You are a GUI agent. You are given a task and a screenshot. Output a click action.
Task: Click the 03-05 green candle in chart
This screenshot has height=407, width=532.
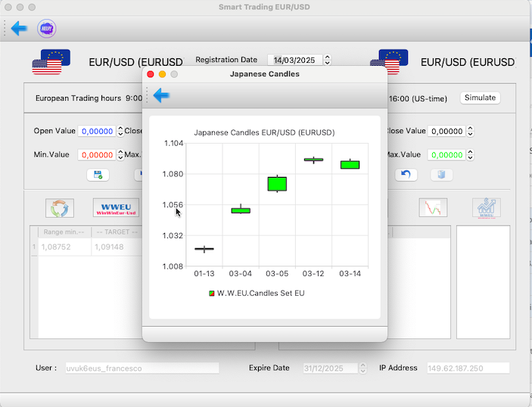pyautogui.click(x=278, y=184)
